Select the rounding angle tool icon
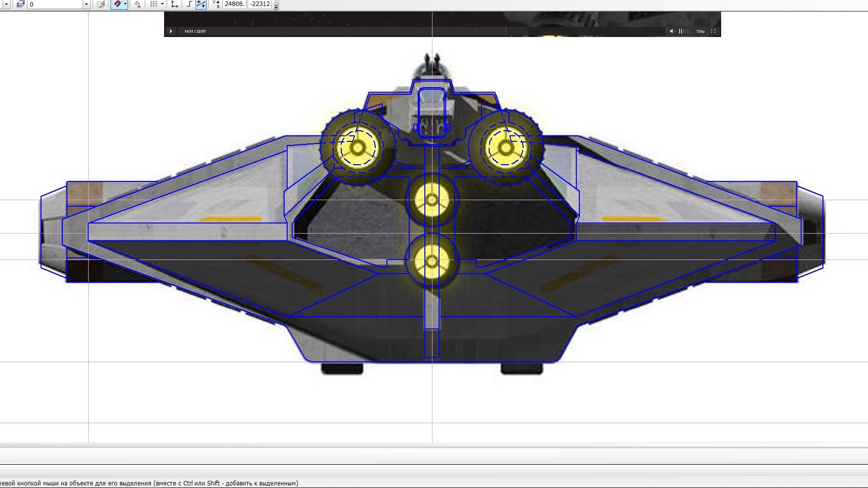The width and height of the screenshot is (868, 488). click(x=137, y=4)
